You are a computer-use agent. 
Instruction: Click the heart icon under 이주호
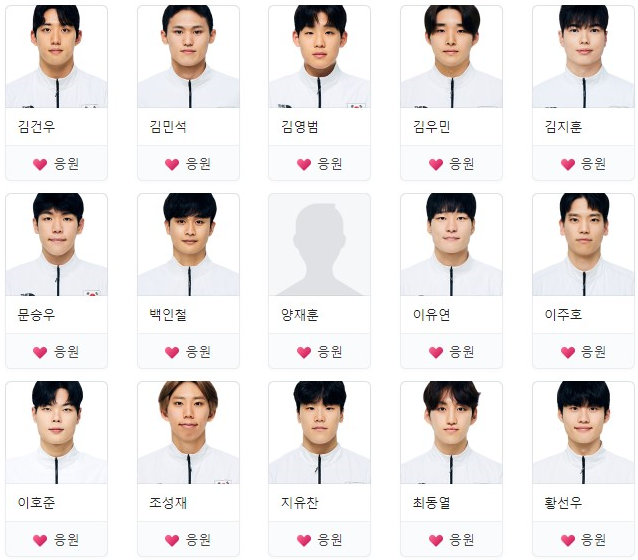pos(568,352)
